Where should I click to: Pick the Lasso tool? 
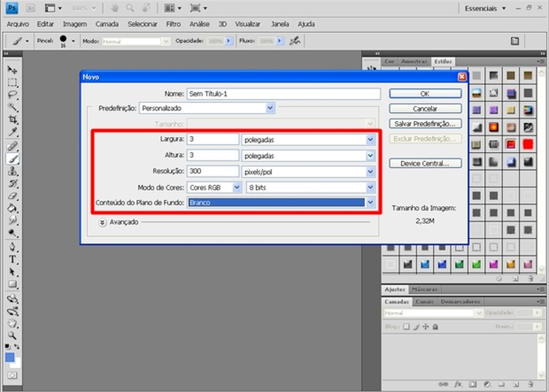coord(13,95)
